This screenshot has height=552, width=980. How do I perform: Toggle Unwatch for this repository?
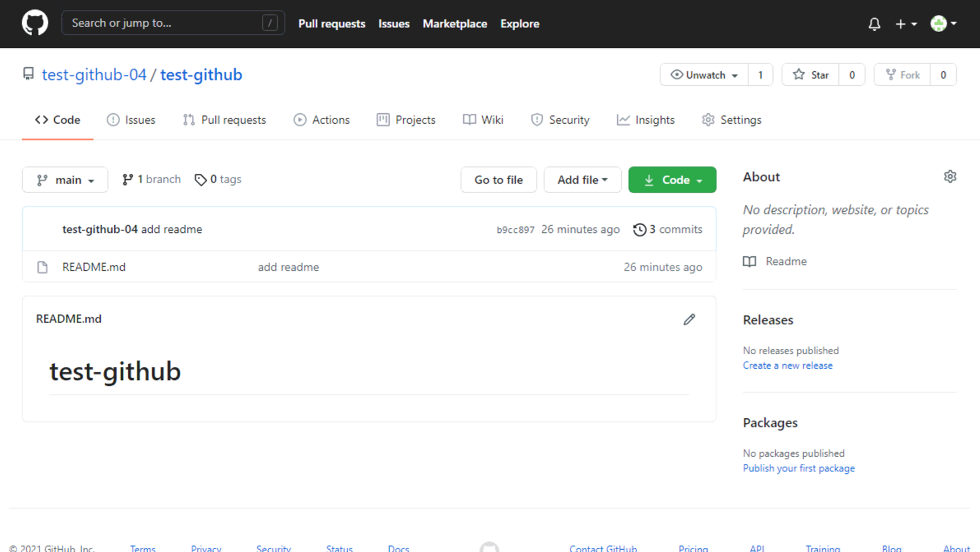[704, 75]
